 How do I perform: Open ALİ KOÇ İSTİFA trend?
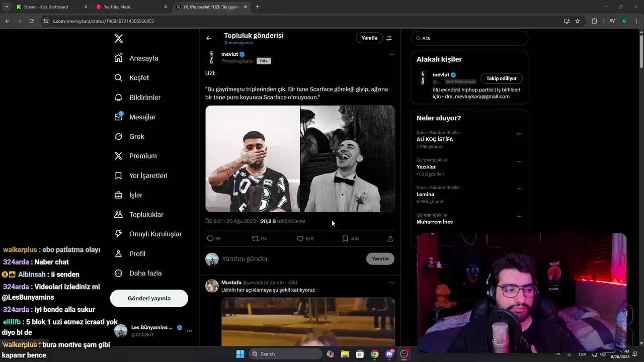point(435,139)
